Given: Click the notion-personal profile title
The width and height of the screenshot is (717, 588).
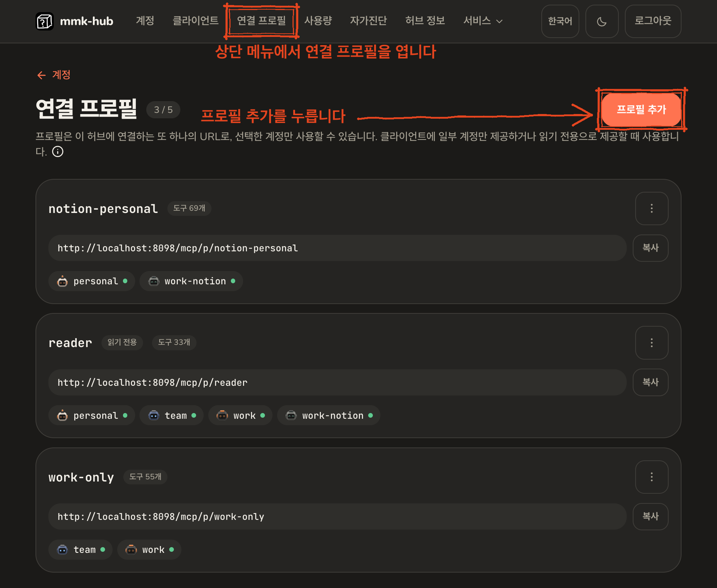Looking at the screenshot, I should (103, 209).
